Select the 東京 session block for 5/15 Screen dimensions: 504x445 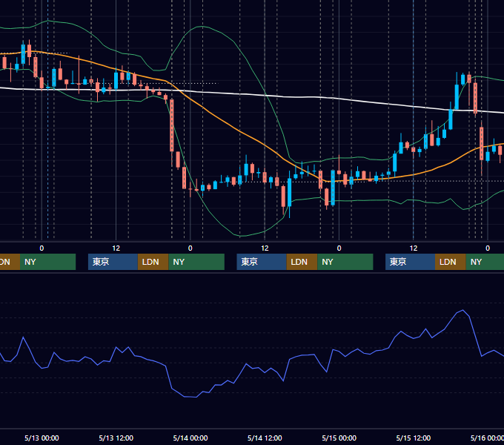[410, 262]
